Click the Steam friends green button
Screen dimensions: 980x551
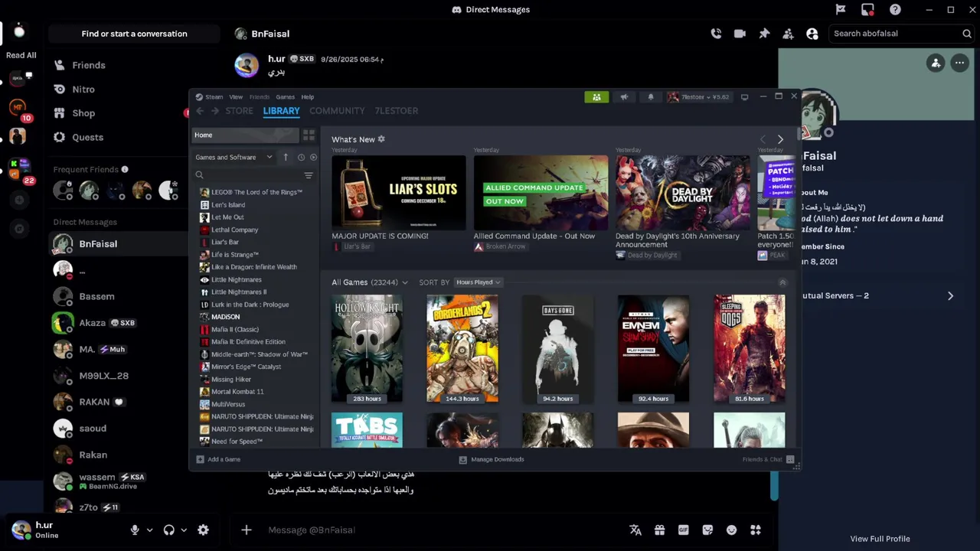tap(596, 97)
